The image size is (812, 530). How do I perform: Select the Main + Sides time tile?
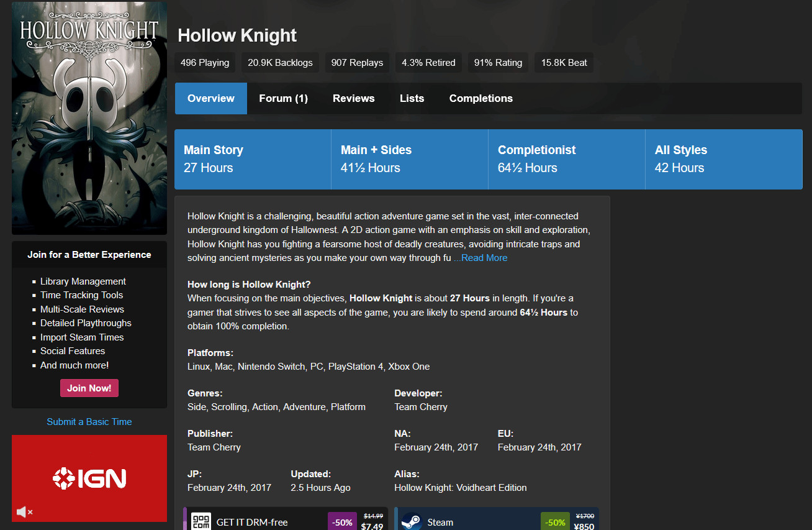point(410,159)
